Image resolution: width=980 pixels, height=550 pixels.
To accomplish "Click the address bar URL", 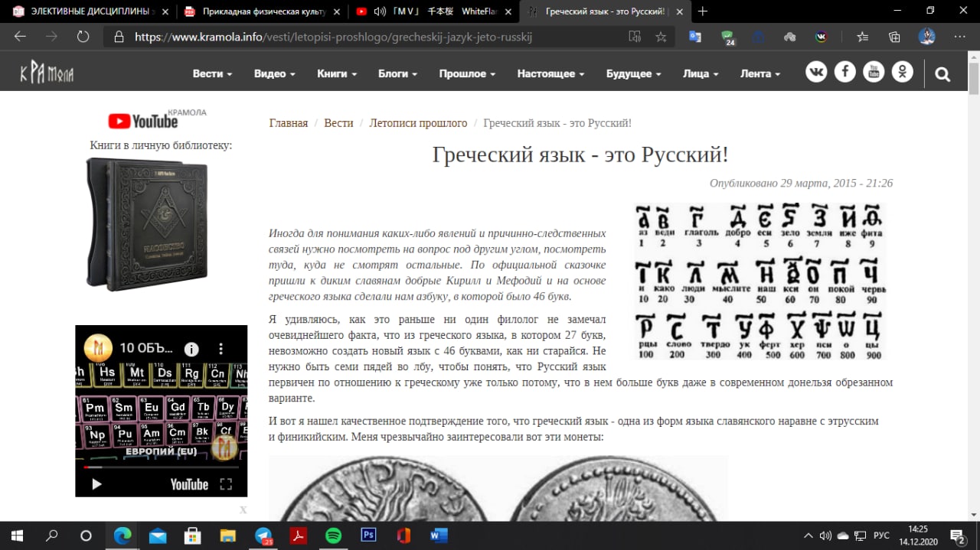I will (x=333, y=36).
